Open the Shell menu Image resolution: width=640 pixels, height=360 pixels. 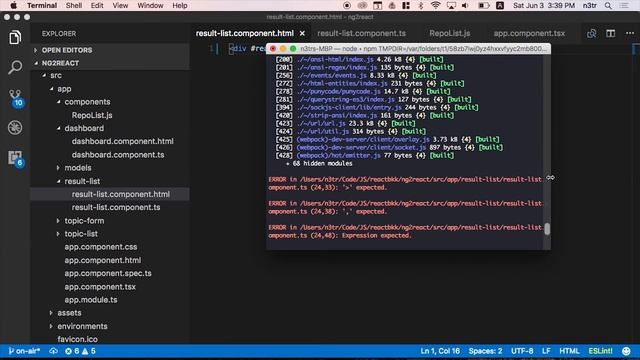[x=74, y=5]
